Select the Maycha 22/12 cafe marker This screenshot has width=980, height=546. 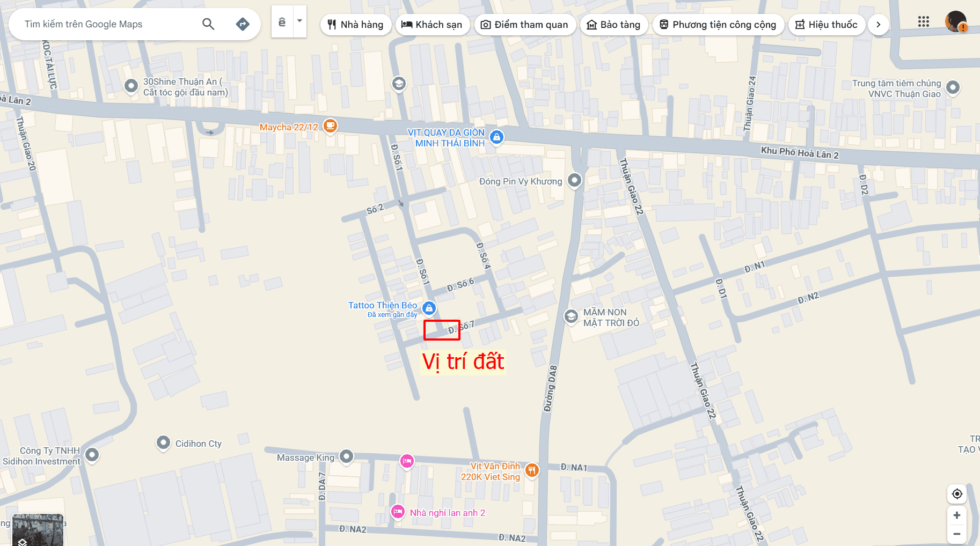[331, 127]
